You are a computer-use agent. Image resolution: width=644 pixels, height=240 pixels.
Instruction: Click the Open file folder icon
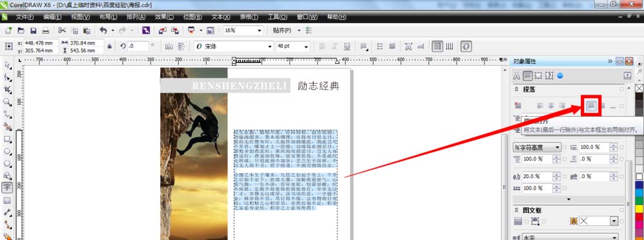21,30
